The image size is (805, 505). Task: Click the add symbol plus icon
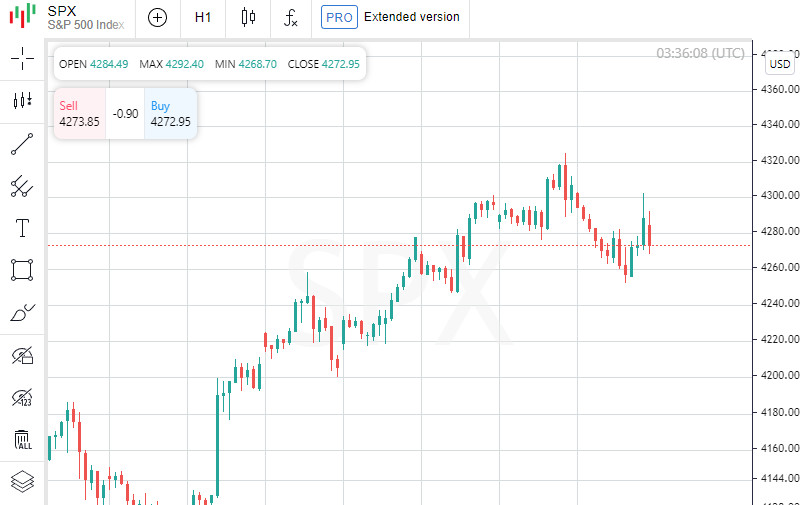(x=157, y=17)
